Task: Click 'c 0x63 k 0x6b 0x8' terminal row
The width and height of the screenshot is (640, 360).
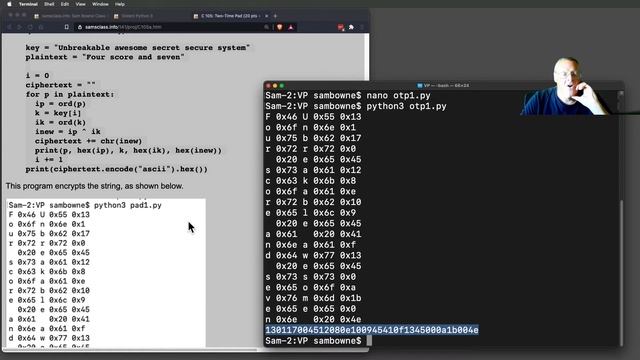Action: [311, 180]
